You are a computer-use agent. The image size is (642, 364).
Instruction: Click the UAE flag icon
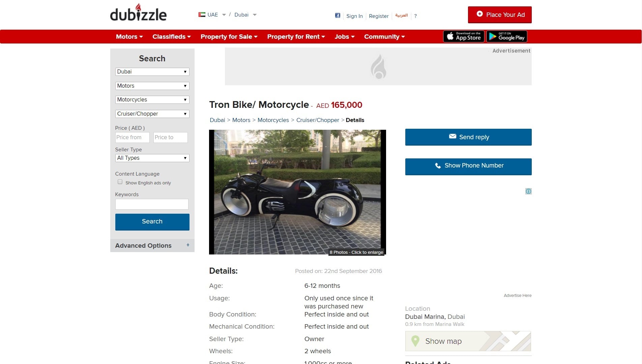202,14
